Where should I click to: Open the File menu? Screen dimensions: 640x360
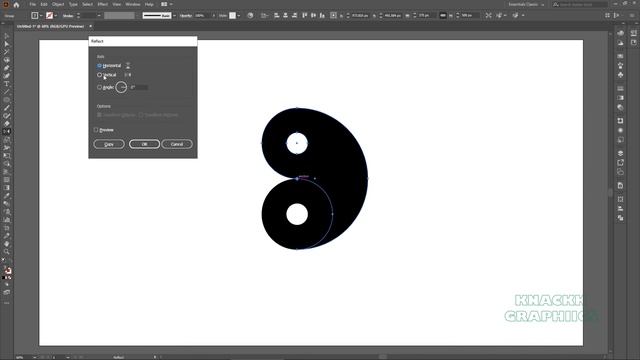(33, 4)
